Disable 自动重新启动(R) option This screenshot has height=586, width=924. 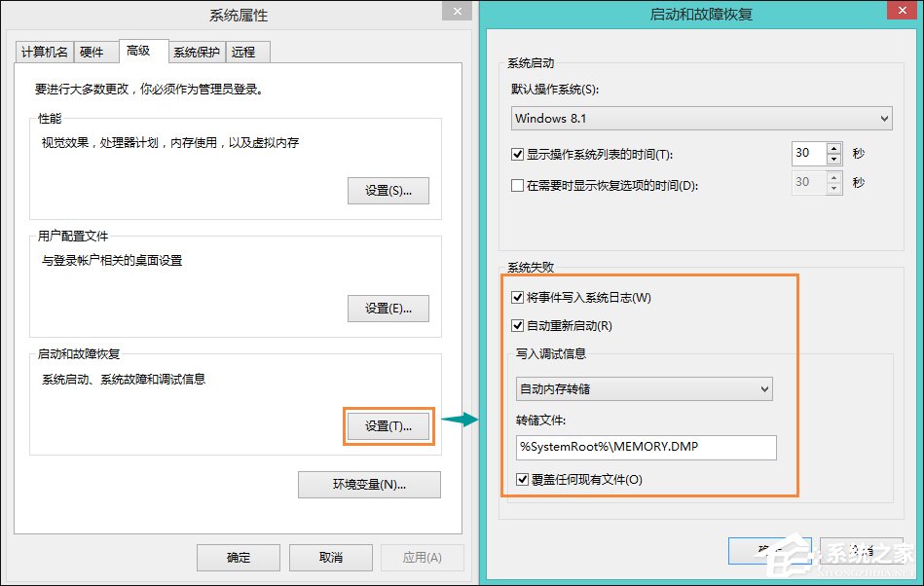click(517, 326)
